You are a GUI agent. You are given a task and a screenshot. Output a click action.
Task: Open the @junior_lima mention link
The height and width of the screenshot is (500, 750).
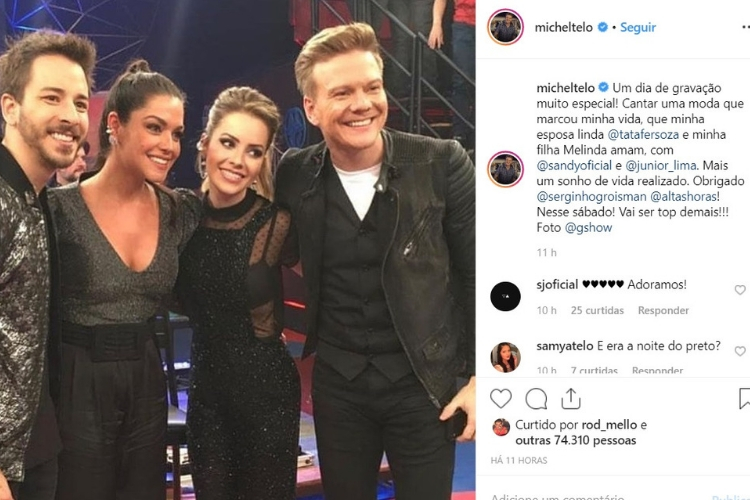661,166
